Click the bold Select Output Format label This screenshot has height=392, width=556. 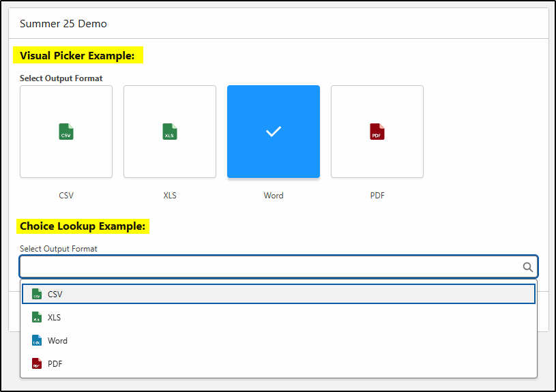(61, 78)
